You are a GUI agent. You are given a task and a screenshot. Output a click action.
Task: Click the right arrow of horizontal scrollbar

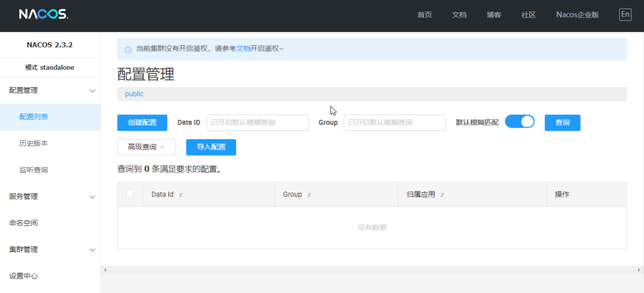click(640, 270)
